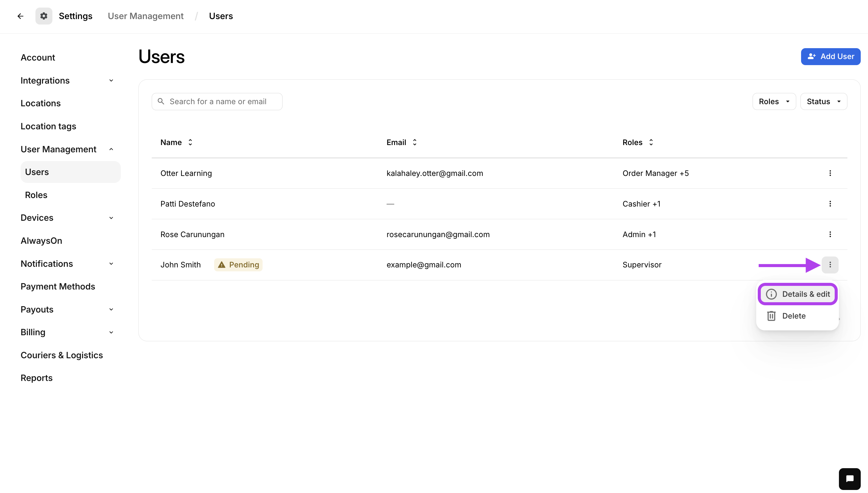Select Details & edit from the menu
Viewport: 868px width, 493px height.
[x=798, y=294]
